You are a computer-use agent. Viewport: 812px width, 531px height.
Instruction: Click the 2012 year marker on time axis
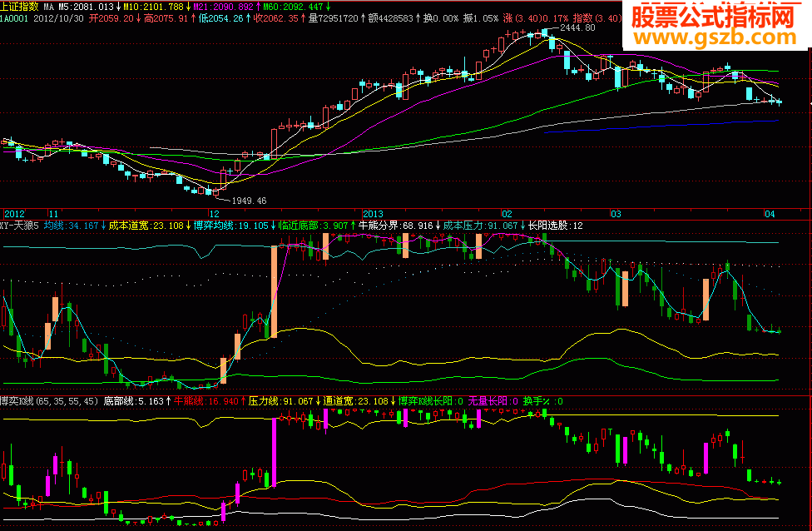(x=14, y=214)
